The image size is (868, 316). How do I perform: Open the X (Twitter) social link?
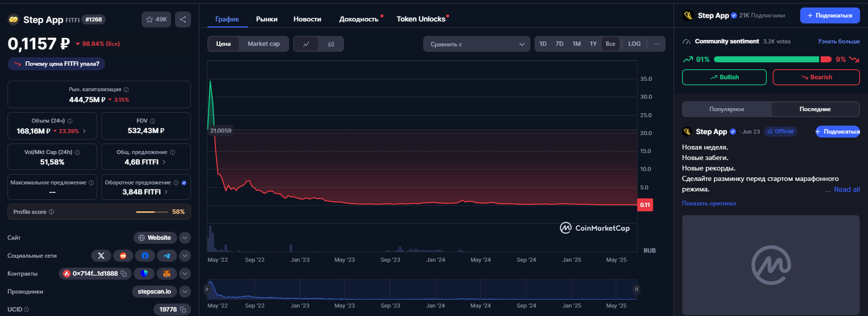pyautogui.click(x=101, y=256)
